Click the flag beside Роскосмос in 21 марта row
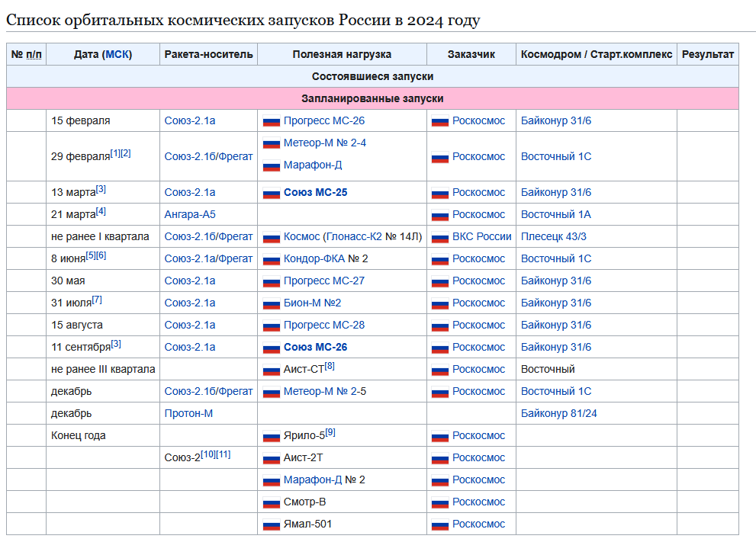The width and height of the screenshot is (756, 542). 440,216
